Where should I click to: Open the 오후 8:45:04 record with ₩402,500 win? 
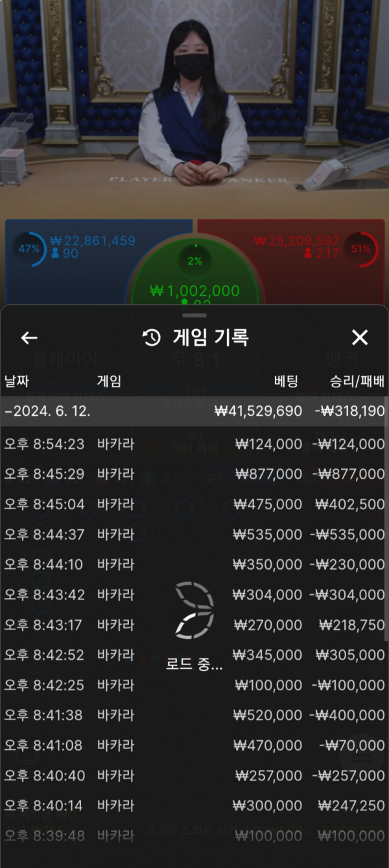[x=194, y=504]
